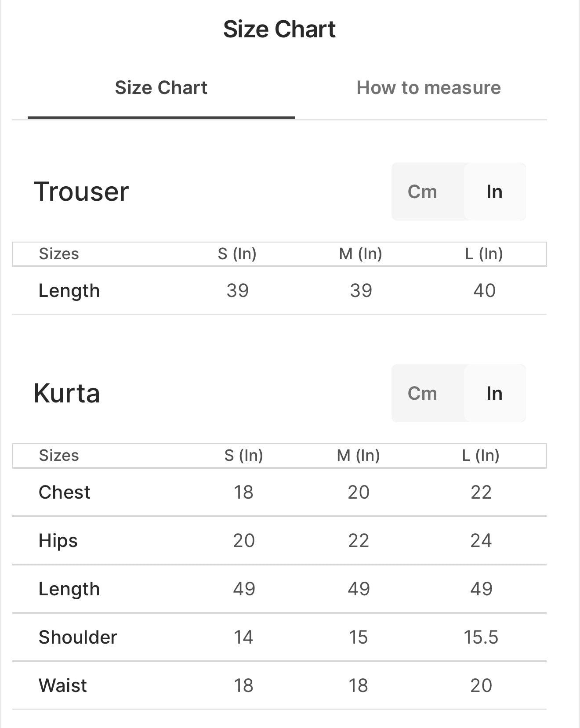Click the Trouser S (In) column header
Screen dimensions: 580x728
[237, 254]
